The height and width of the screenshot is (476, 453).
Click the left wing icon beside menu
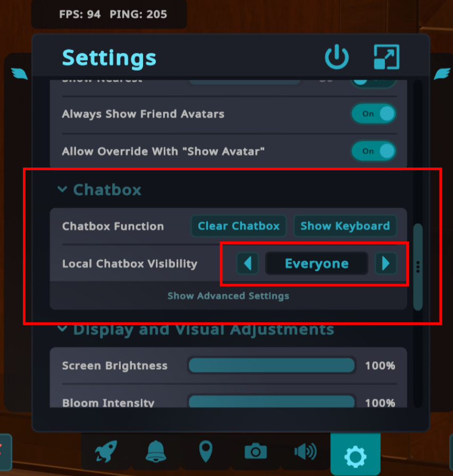coord(20,74)
